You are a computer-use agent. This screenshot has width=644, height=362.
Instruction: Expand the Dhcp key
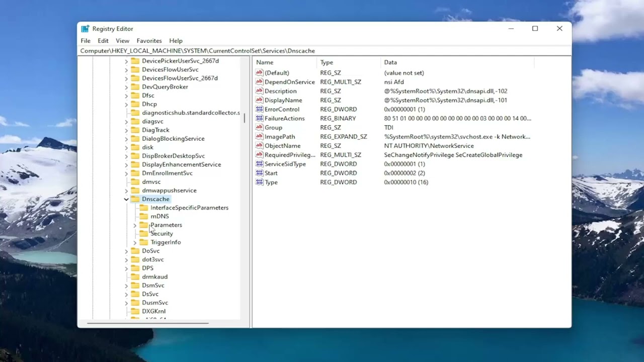[126, 104]
